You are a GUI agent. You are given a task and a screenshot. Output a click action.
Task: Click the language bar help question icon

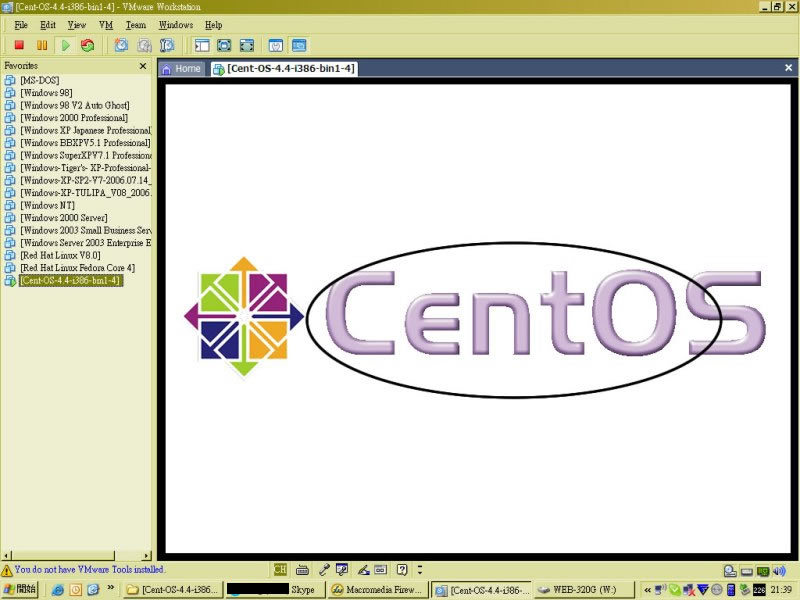click(402, 569)
